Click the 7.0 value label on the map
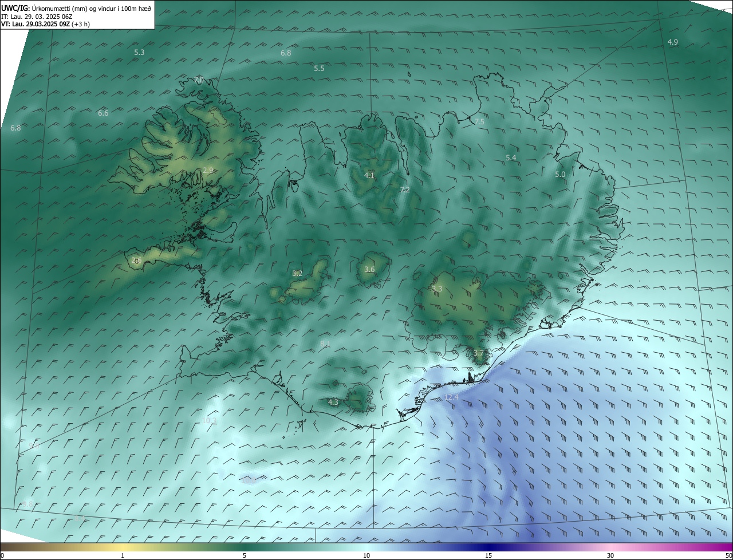Viewport: 733px width, 560px height. [x=199, y=80]
